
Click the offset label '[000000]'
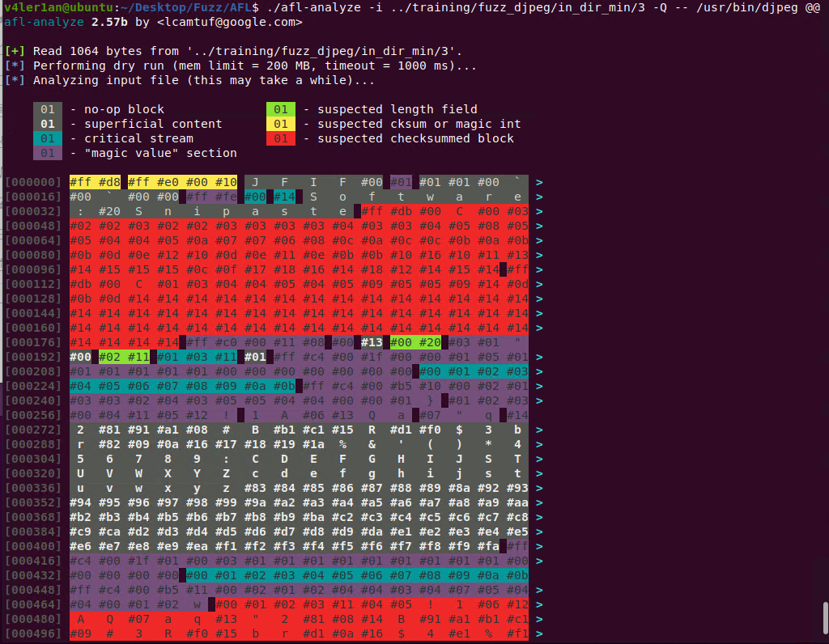(x=32, y=182)
